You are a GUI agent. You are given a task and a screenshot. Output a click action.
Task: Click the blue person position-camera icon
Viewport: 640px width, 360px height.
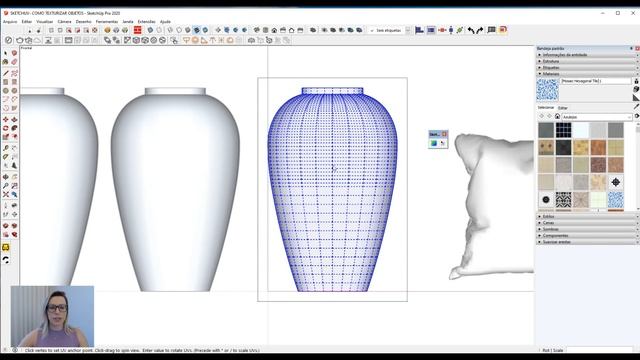451,30
